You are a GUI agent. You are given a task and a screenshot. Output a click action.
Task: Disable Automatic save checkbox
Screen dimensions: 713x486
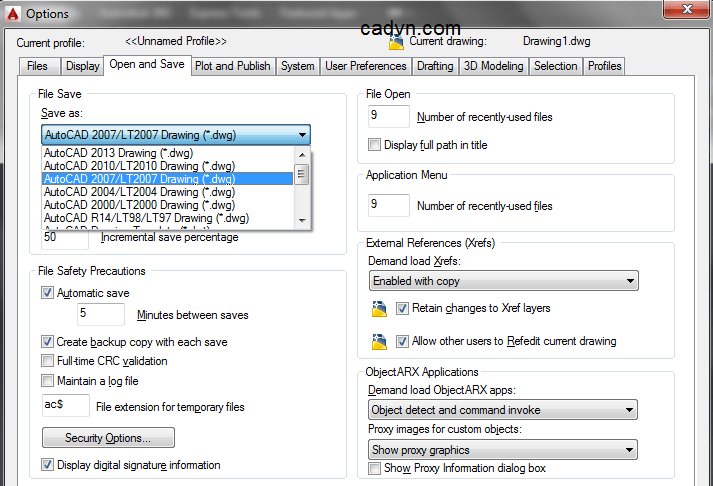47,292
